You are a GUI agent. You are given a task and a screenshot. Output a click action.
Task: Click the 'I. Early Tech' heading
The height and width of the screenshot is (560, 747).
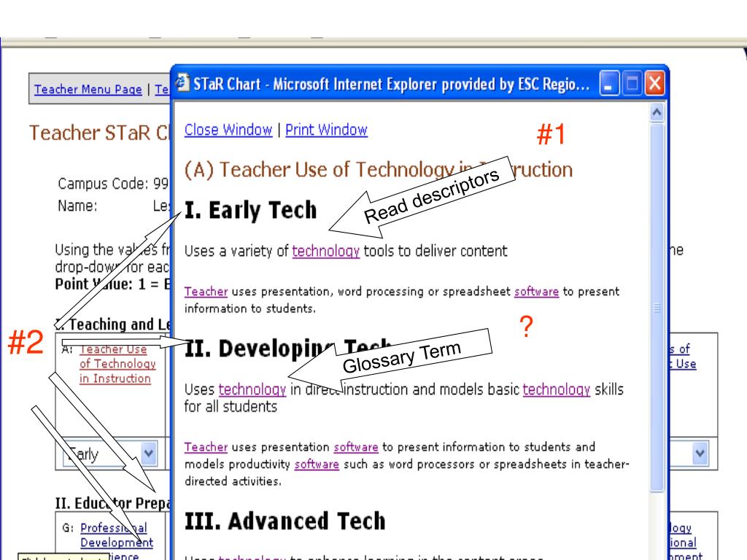[251, 210]
